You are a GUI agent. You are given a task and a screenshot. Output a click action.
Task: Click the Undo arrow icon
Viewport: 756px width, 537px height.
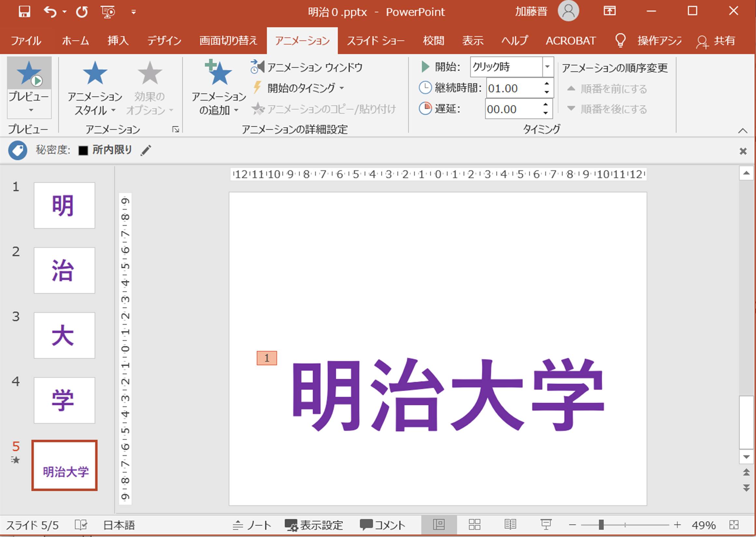[x=50, y=12]
